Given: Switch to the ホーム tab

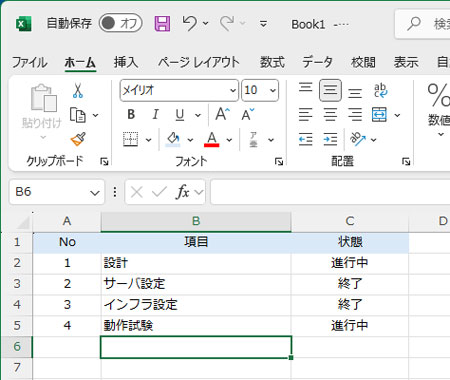Looking at the screenshot, I should point(80,62).
